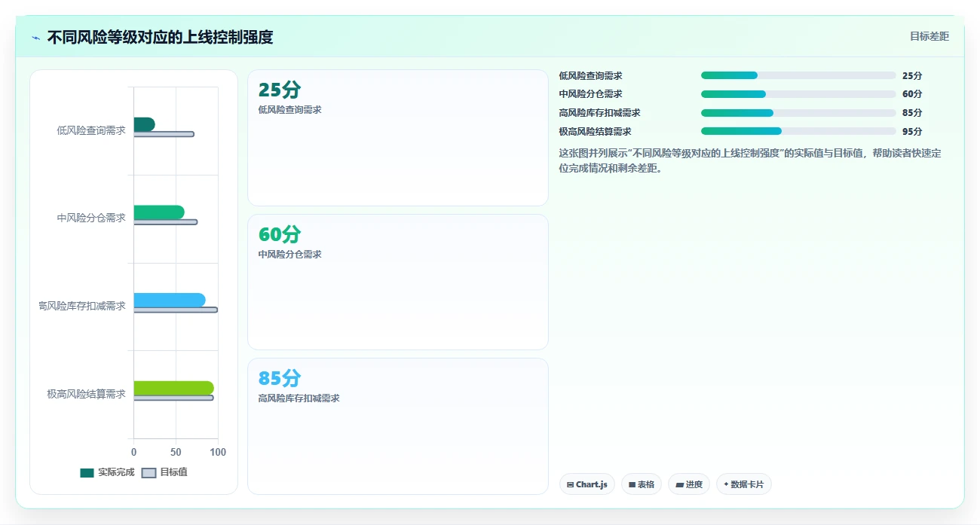The height and width of the screenshot is (525, 980).
Task: Click the 中风险分仓需求 progress bar
Action: click(x=798, y=94)
